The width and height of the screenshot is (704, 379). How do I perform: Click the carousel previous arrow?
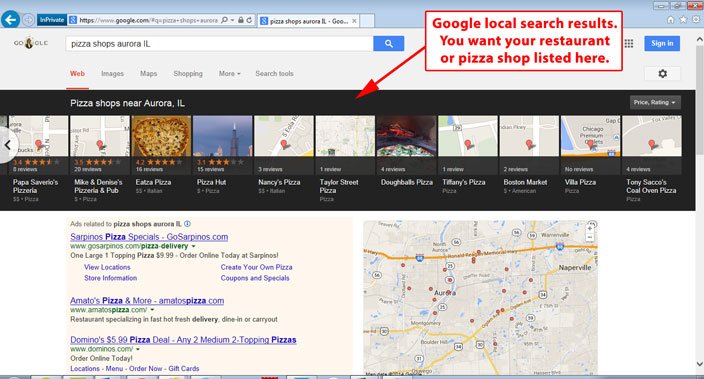pos(8,145)
